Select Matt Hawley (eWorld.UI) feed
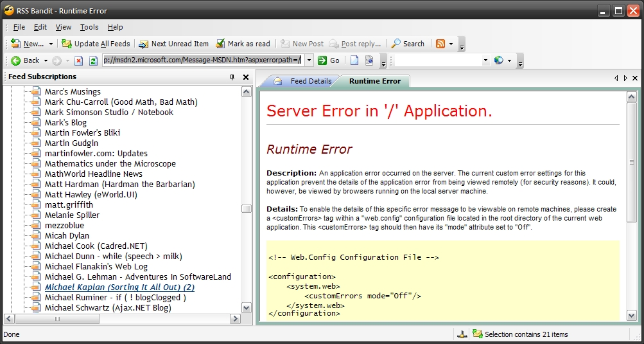644x344 pixels. [x=91, y=195]
